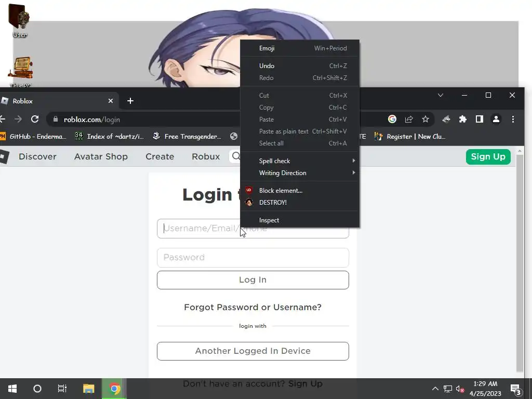
Task: Select Paste in context menu
Action: click(x=300, y=119)
